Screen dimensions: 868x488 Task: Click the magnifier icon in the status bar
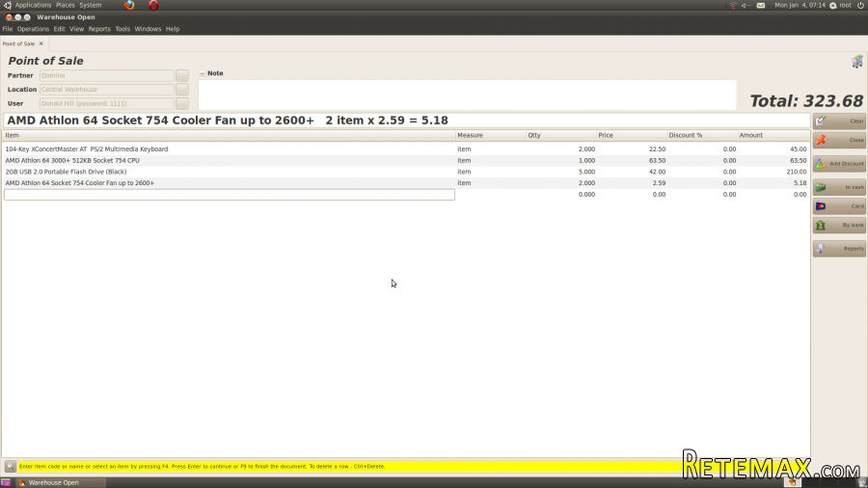tap(10, 467)
